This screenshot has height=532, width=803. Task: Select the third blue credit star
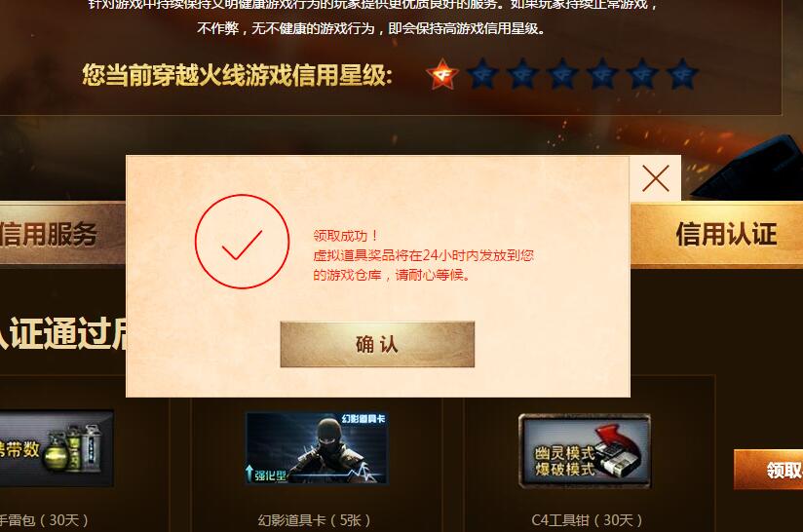coord(522,74)
